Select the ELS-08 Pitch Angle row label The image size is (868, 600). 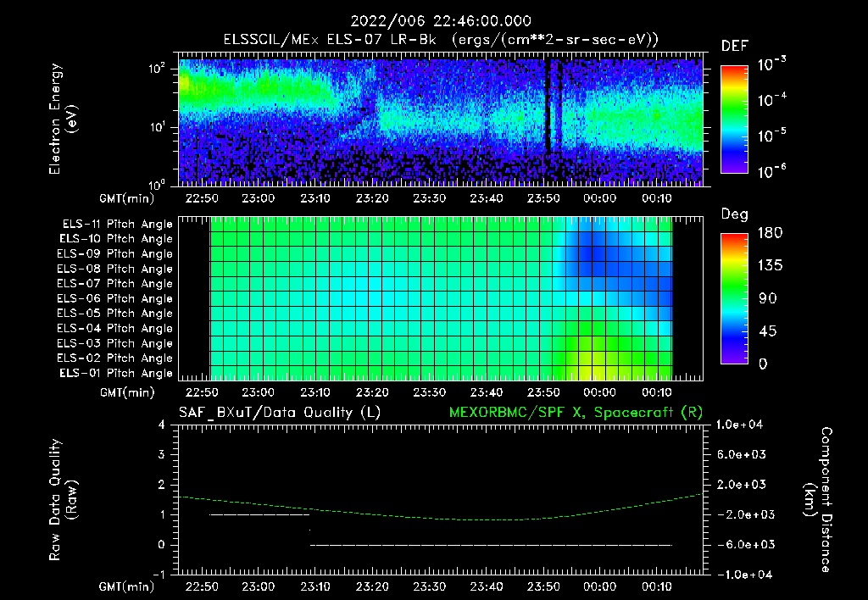coord(115,269)
